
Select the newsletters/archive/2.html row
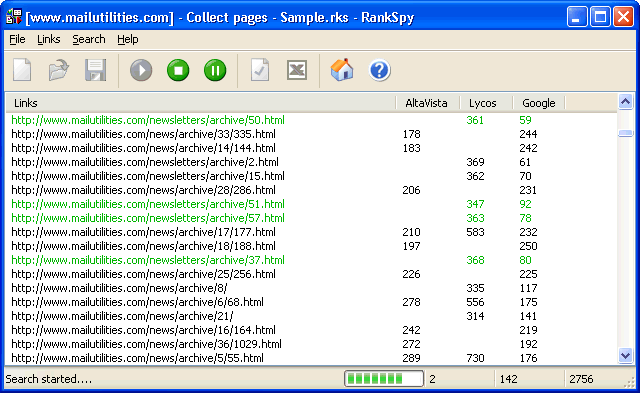tap(311, 162)
